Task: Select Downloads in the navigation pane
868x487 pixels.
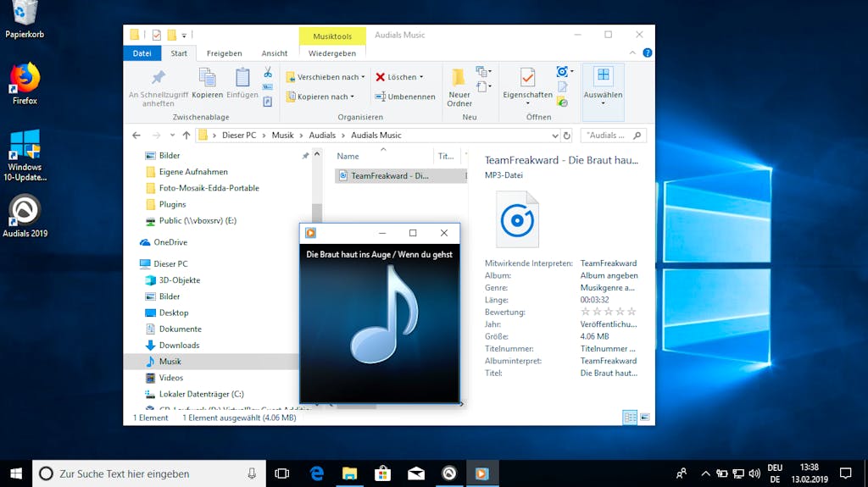Action: (179, 346)
